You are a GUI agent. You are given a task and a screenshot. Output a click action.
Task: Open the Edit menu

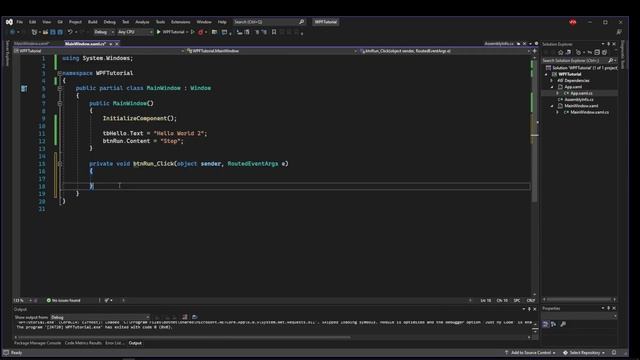33,22
